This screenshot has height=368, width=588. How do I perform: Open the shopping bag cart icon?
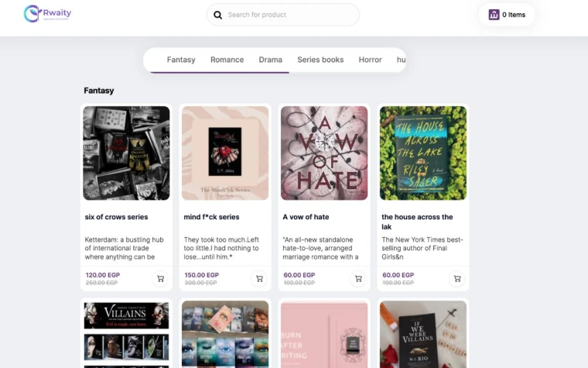coord(494,15)
